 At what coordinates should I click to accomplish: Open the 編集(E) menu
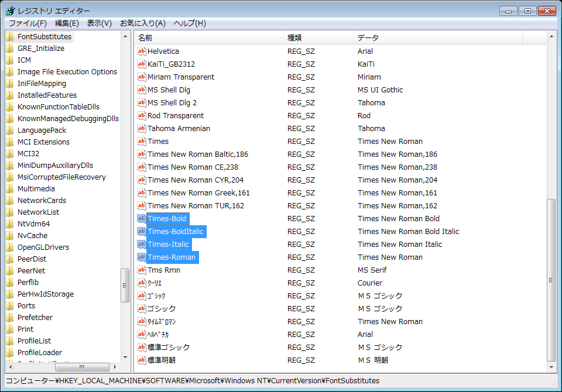pyautogui.click(x=67, y=23)
